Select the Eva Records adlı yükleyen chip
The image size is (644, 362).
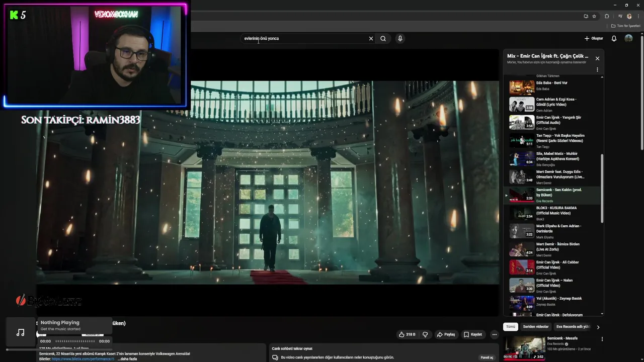pyautogui.click(x=573, y=327)
